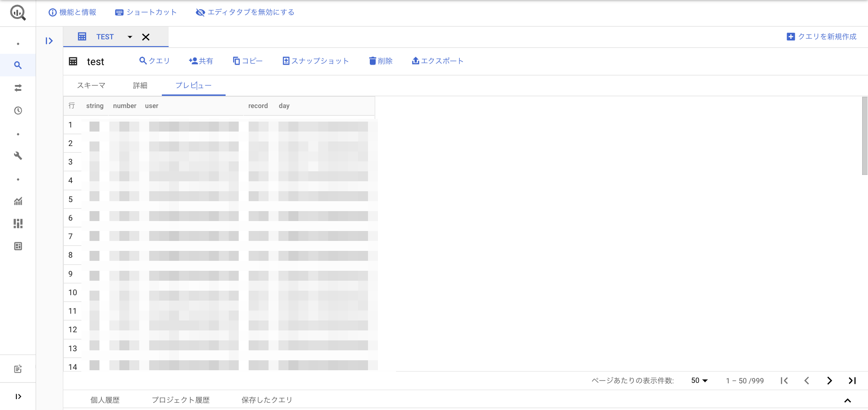Open scheduled queries clock icon

click(18, 111)
